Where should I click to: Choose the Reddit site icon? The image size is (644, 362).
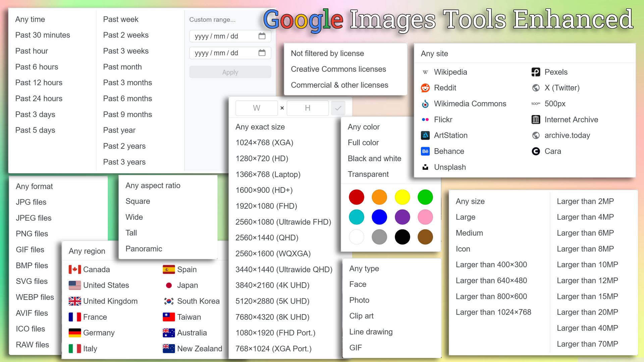[x=425, y=87]
